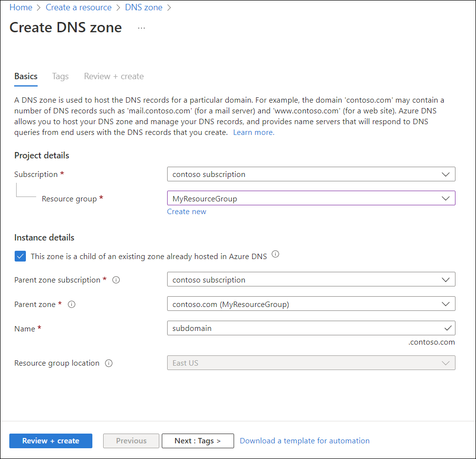
Task: Click Create new under Resource group
Action: point(186,211)
